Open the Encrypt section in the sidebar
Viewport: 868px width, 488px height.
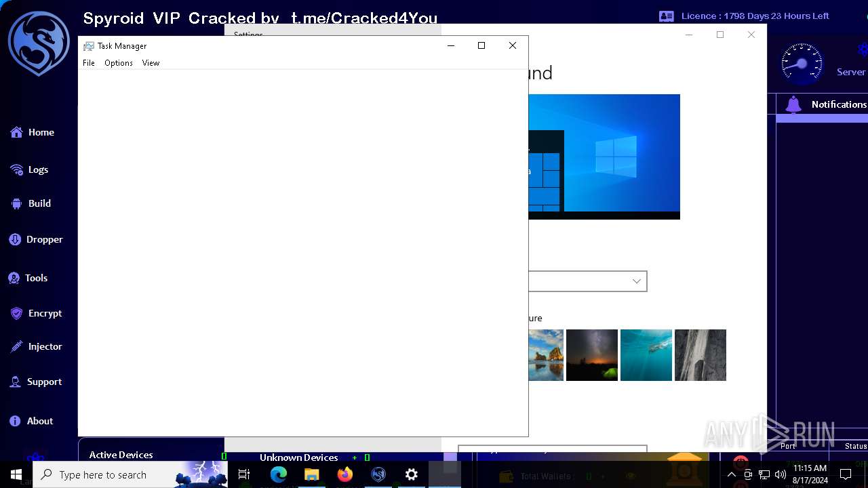[x=36, y=313]
